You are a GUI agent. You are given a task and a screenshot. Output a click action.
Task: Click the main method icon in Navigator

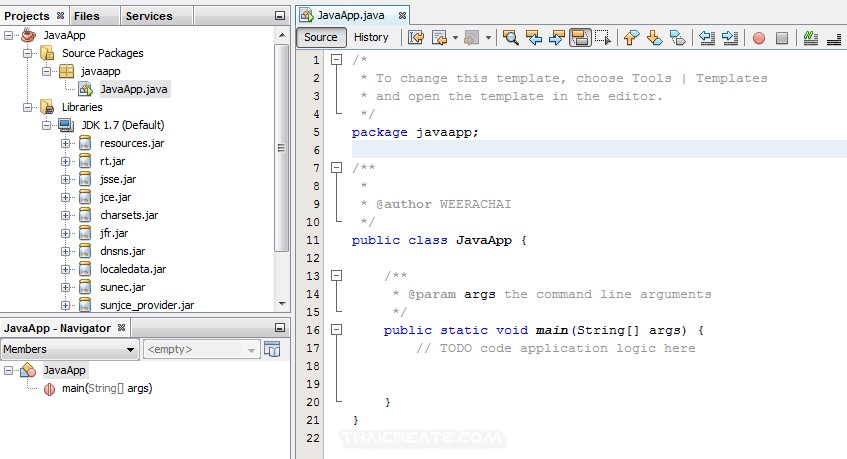click(49, 389)
